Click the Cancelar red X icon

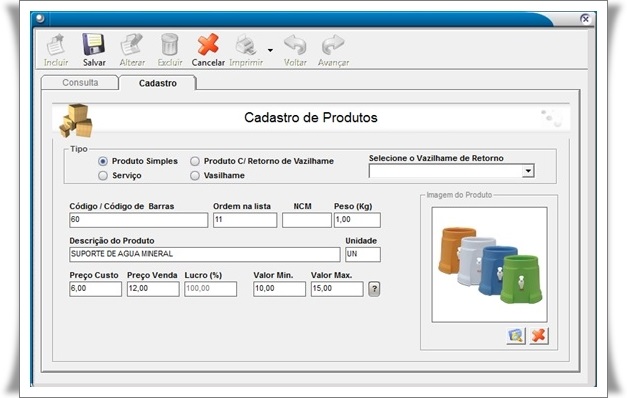click(x=208, y=44)
